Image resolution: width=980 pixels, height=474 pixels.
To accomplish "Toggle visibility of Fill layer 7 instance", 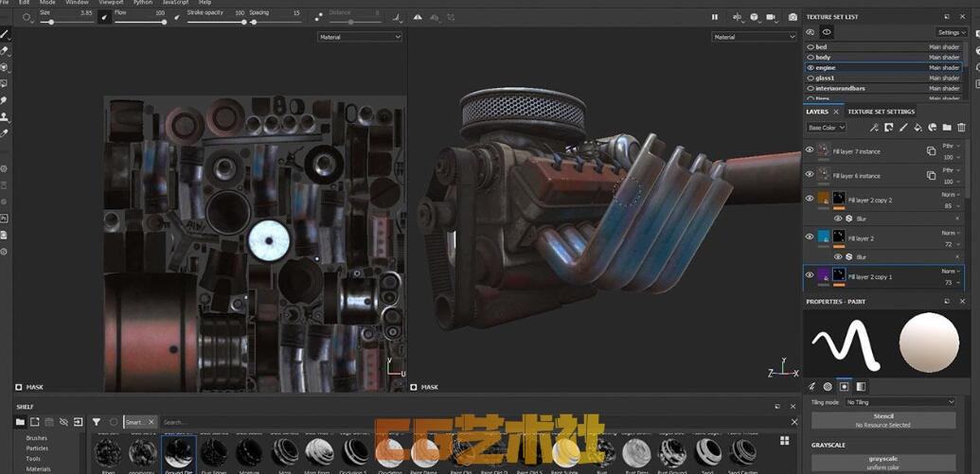I will point(810,149).
